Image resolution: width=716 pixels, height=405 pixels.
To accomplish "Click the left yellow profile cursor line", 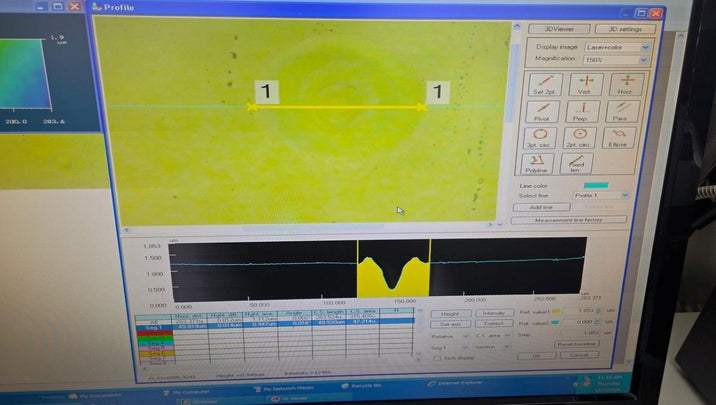I will pyautogui.click(x=358, y=268).
